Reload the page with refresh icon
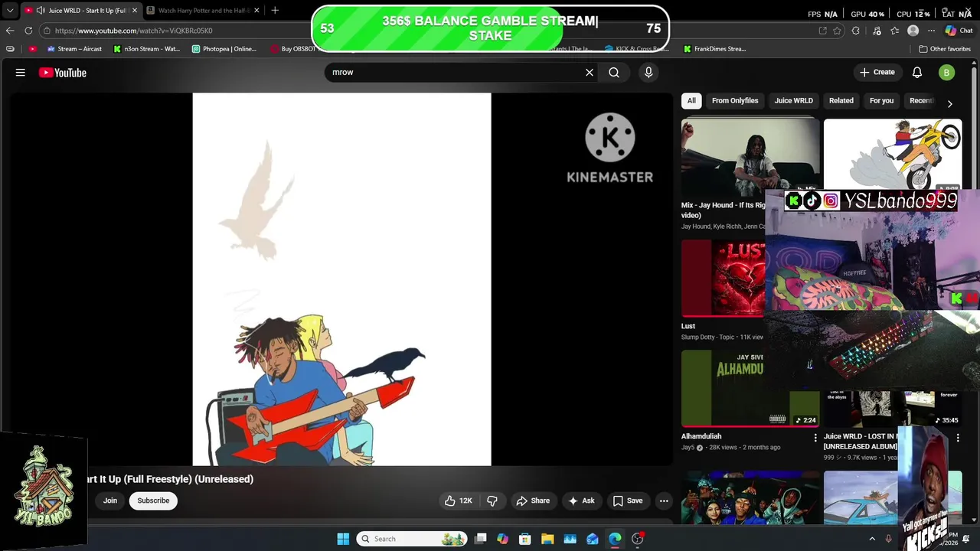Image resolution: width=980 pixels, height=551 pixels. click(28, 31)
